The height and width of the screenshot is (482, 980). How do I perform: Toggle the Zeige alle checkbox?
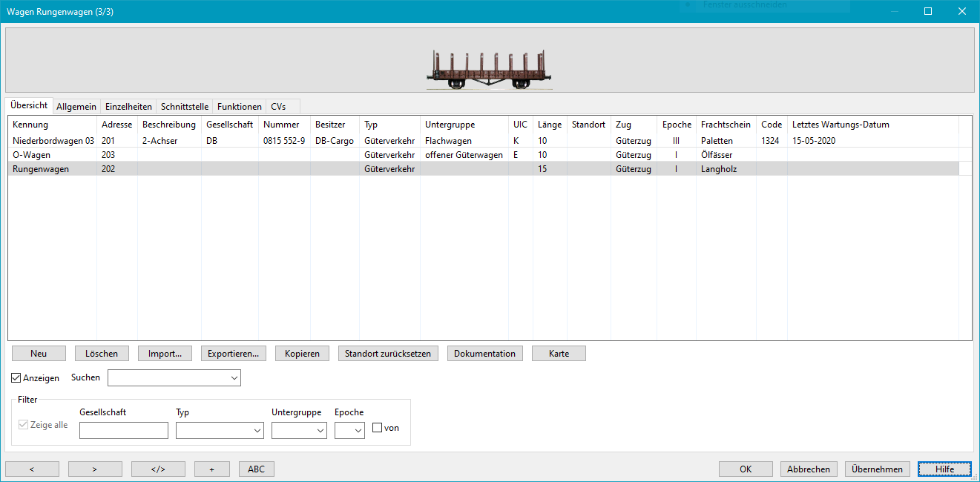(24, 425)
